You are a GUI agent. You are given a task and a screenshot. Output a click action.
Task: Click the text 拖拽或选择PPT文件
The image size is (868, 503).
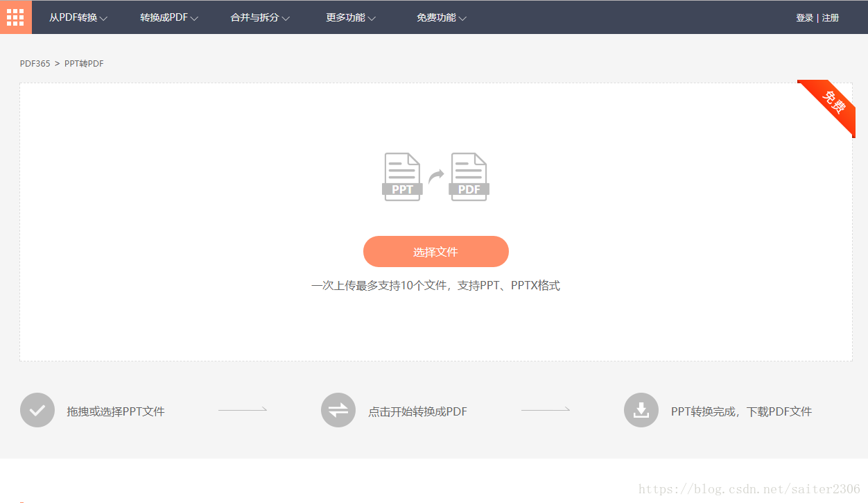coord(116,411)
